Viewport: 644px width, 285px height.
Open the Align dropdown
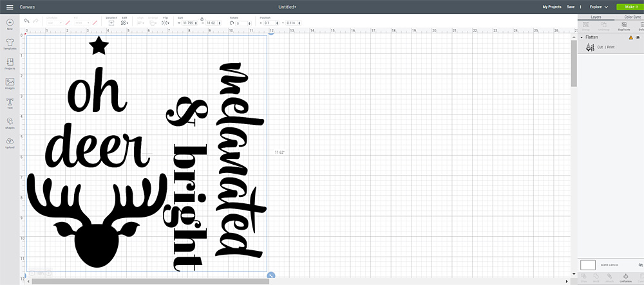pyautogui.click(x=141, y=21)
